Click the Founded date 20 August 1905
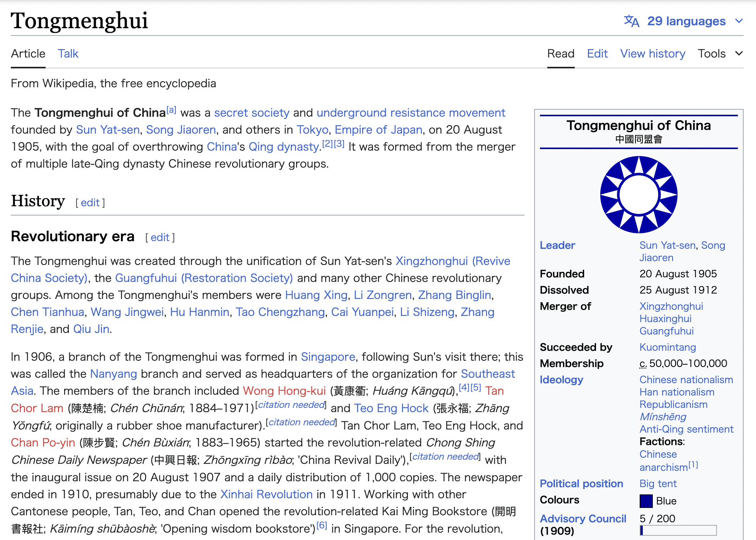Image resolution: width=756 pixels, height=540 pixels. tap(678, 274)
